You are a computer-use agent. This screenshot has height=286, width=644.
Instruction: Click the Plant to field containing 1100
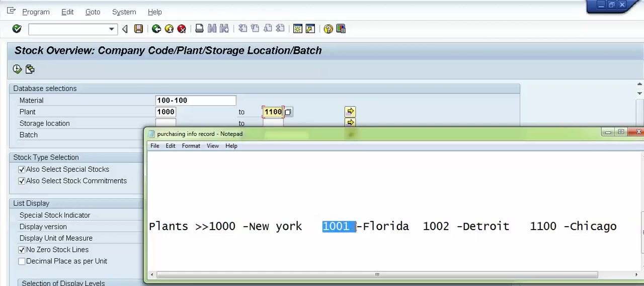coord(273,112)
